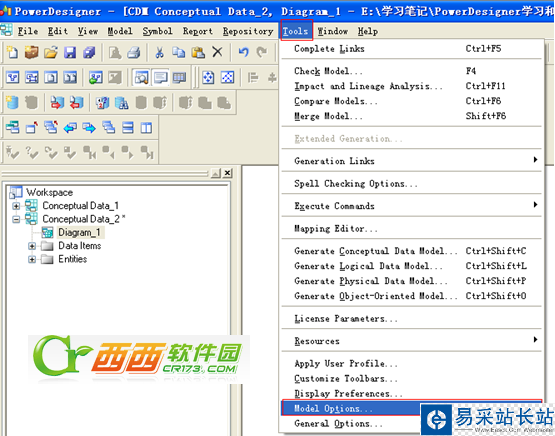
Task: Open the File menu
Action: (28, 31)
